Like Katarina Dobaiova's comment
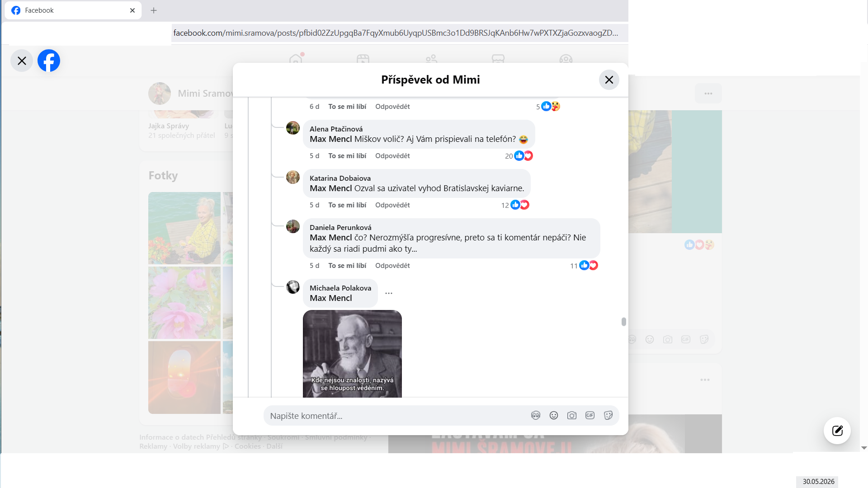The width and height of the screenshot is (868, 488). [x=347, y=205]
